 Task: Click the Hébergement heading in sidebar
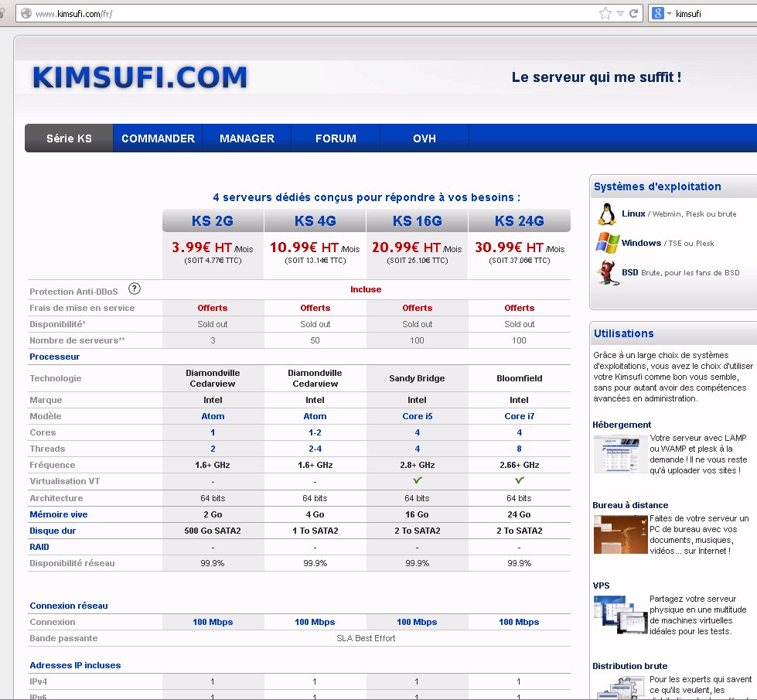click(622, 425)
